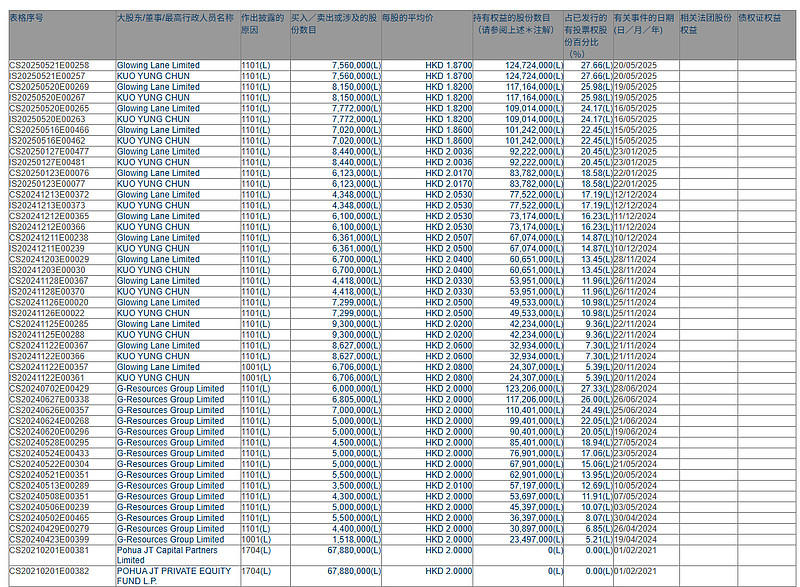800x587 pixels.
Task: Open form IS20250520E00263
Action: tap(47, 119)
